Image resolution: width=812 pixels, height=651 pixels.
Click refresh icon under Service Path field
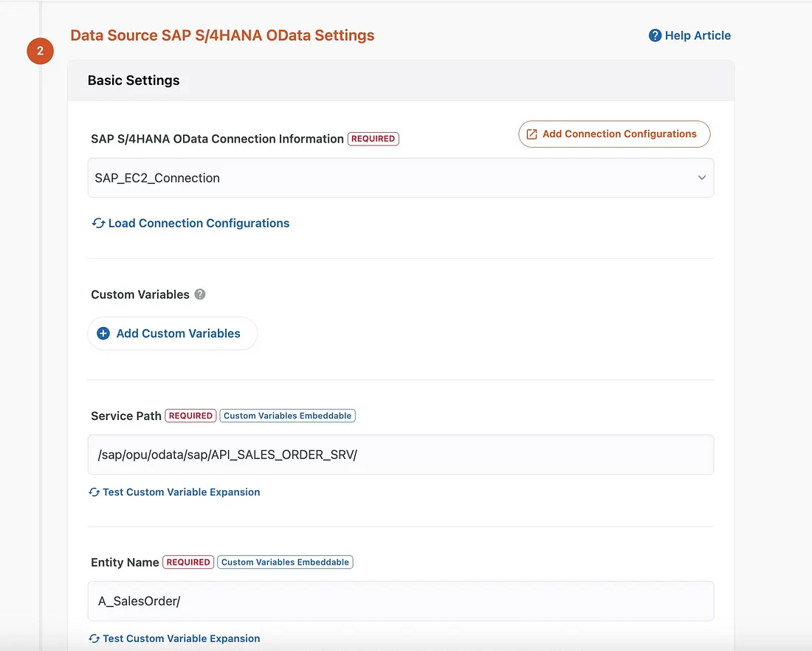click(94, 492)
